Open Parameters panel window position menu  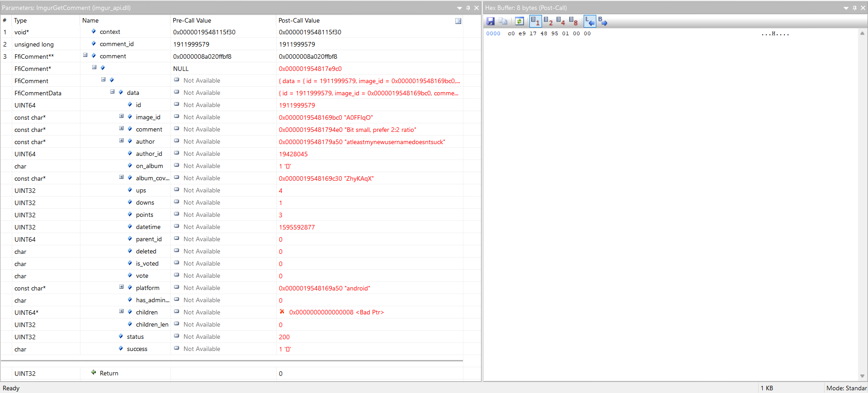[459, 8]
